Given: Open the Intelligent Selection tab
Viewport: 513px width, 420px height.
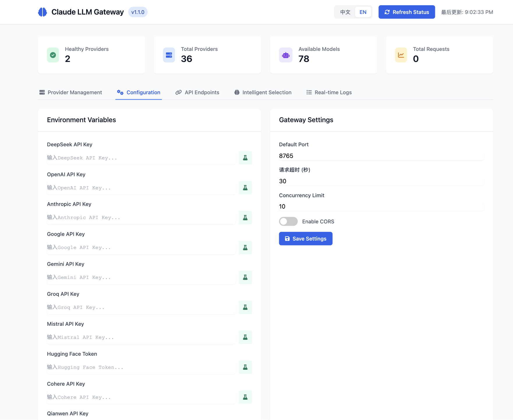Looking at the screenshot, I should pos(263,92).
